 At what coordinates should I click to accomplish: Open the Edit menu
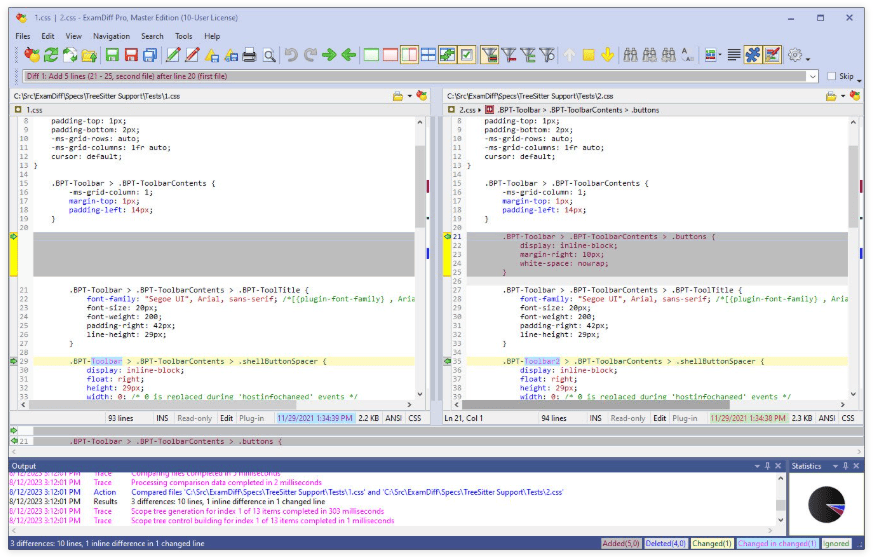pos(48,36)
